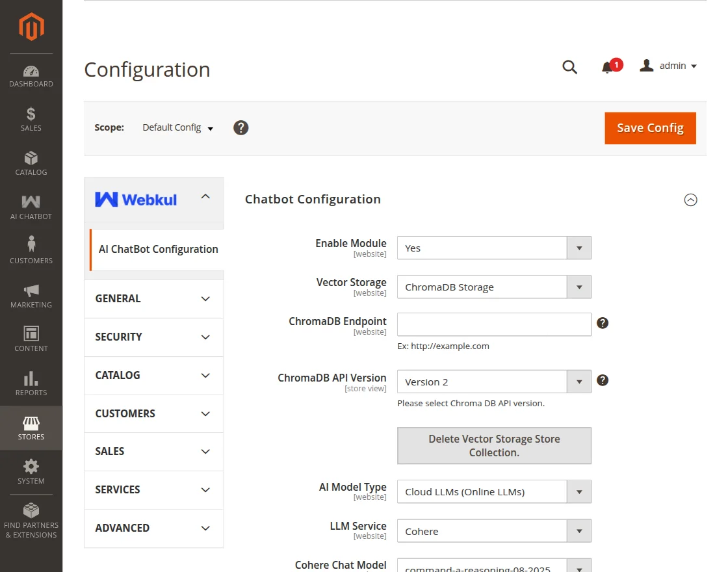Open the ChromaDB Endpoint help icon
Screen dimensions: 728x572
(602, 322)
